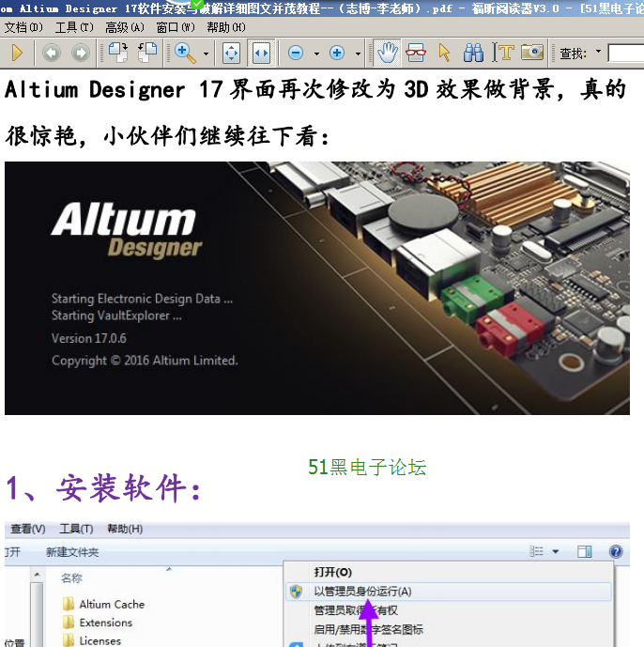Open search with the binoculars icon
Screen dimensions: 644x647
coord(473,53)
